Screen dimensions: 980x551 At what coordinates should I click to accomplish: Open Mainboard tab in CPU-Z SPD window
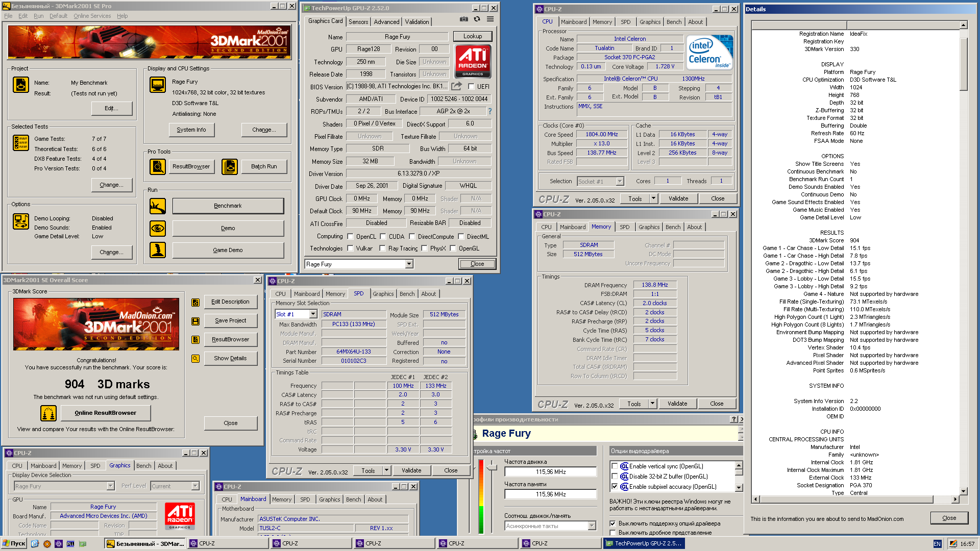tap(307, 294)
